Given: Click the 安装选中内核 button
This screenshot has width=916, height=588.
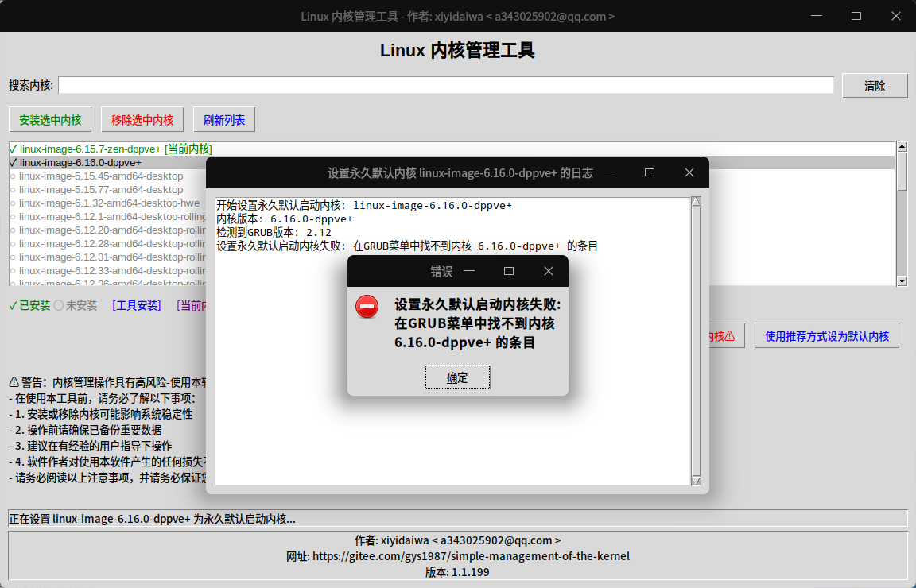Looking at the screenshot, I should [x=50, y=120].
